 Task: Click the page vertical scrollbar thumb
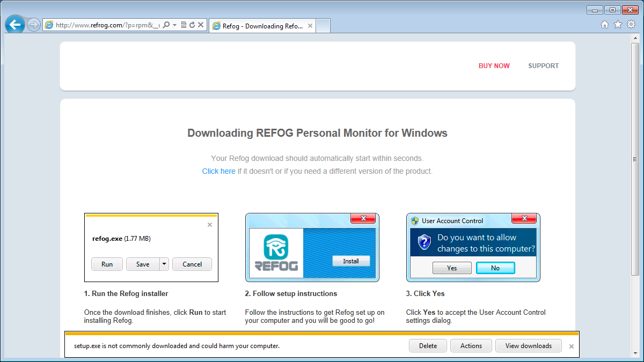(x=635, y=159)
